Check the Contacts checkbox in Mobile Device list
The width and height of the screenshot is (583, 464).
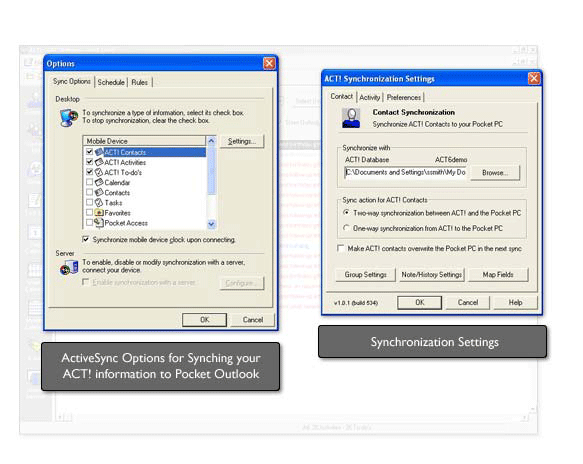coord(89,192)
